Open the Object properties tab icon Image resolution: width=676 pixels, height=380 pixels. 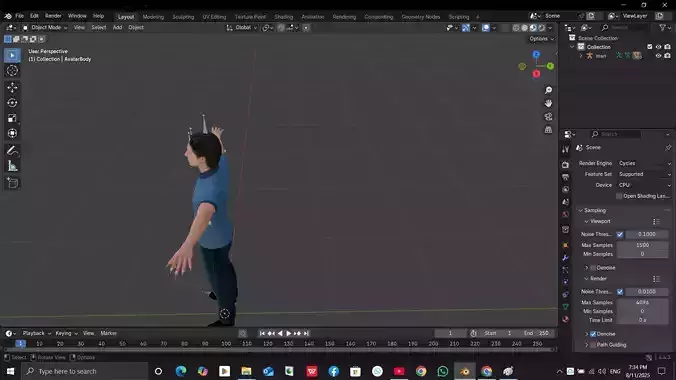565,245
